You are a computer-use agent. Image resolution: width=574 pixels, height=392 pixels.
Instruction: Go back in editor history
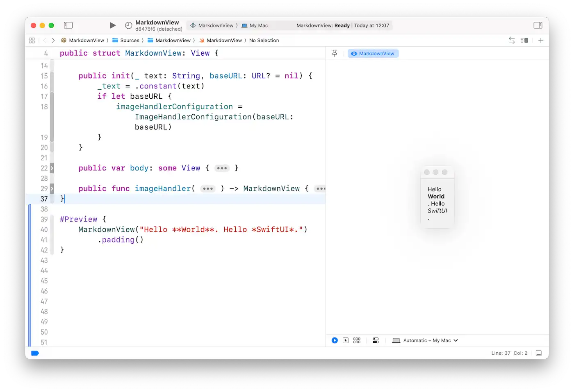45,41
